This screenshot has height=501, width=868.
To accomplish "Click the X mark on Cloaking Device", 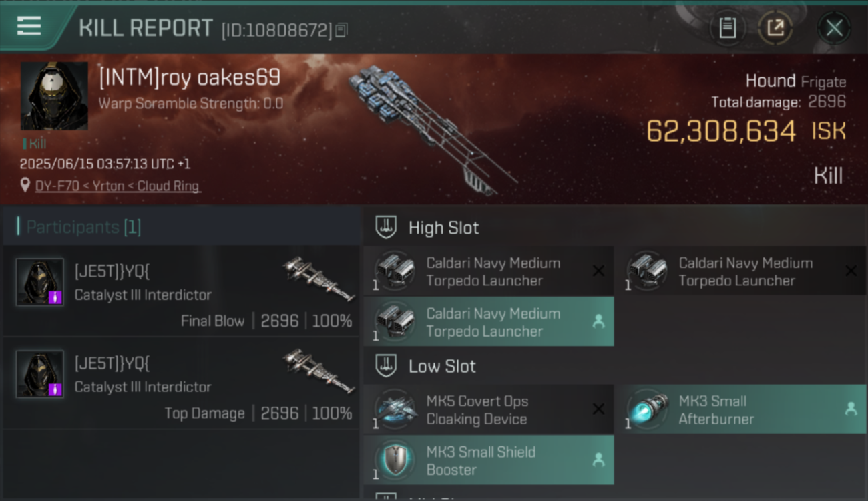I will (598, 409).
